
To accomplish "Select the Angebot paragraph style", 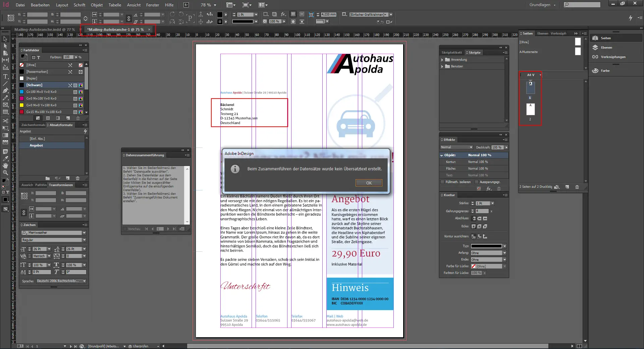I will coord(36,146).
